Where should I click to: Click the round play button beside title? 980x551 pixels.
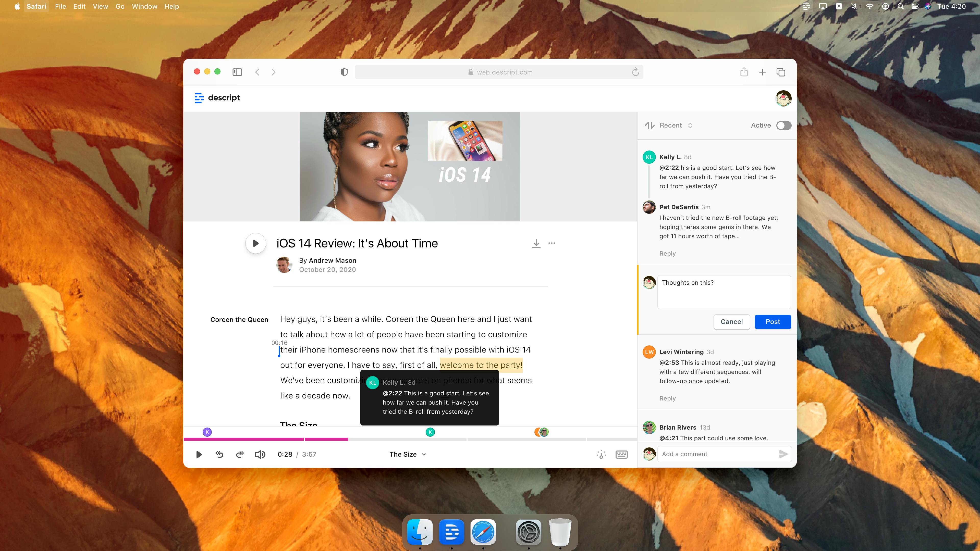click(256, 243)
